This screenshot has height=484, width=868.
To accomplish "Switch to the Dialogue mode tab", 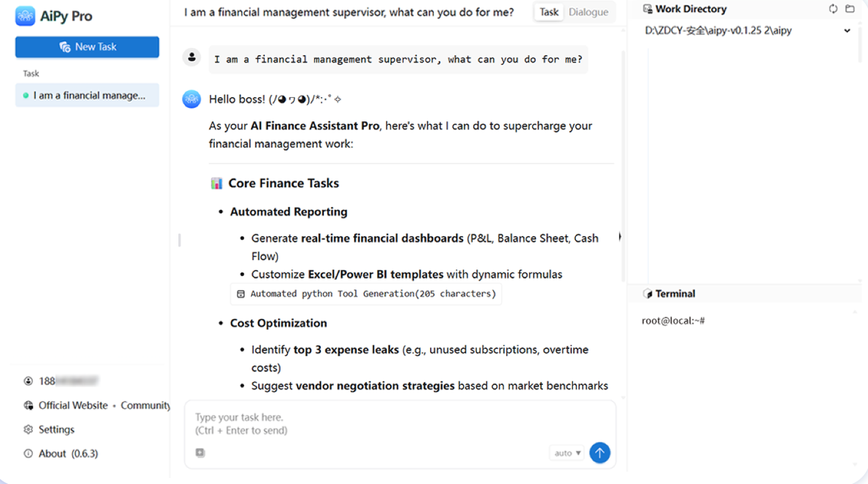I will point(588,12).
